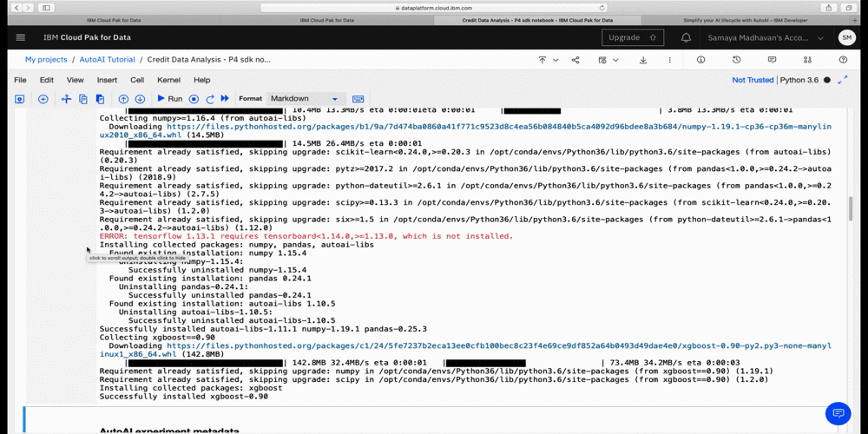The height and width of the screenshot is (434, 868).
Task: Click the IBM Cloud Pak for Data title
Action: tap(88, 37)
